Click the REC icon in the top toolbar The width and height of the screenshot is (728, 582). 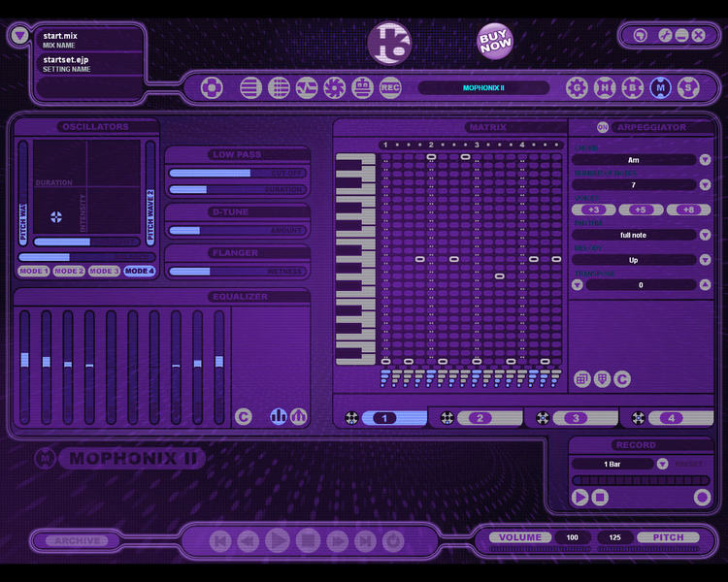tap(390, 87)
